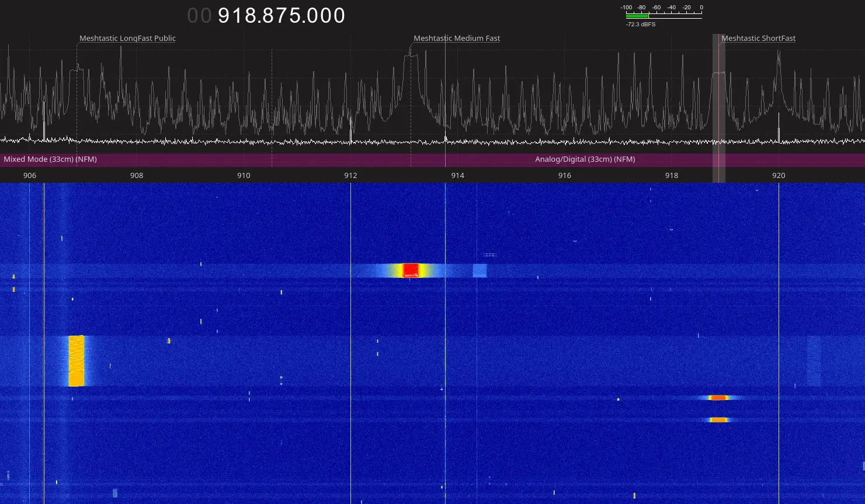Click the 918.875.000 frequency display

click(x=281, y=16)
